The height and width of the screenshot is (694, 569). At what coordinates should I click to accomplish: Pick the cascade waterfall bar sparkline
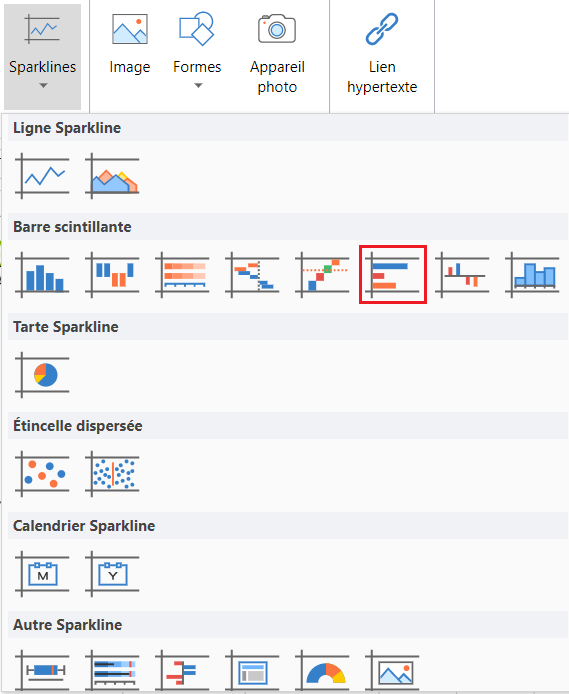tap(253, 275)
